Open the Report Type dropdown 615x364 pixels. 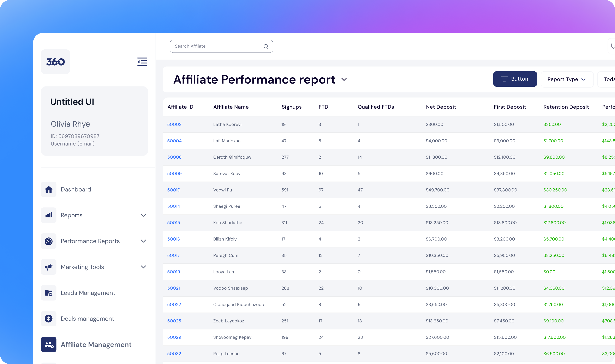tap(567, 79)
